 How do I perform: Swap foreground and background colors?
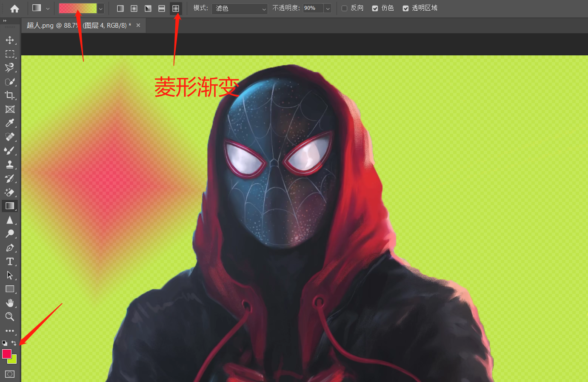pyautogui.click(x=14, y=343)
